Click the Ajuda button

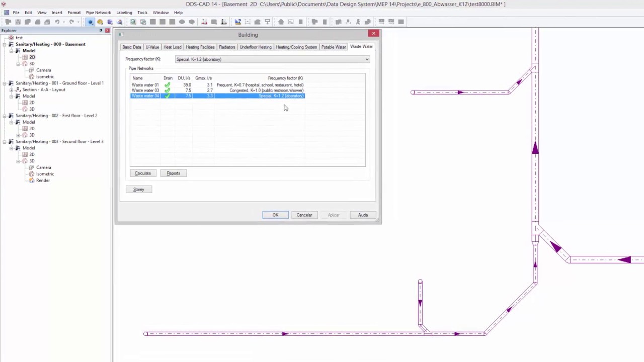[363, 215]
